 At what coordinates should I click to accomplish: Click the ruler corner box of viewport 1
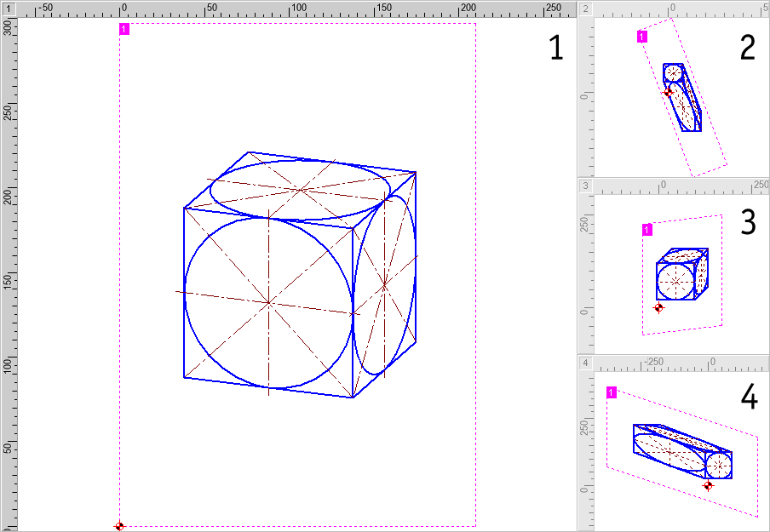(8, 8)
